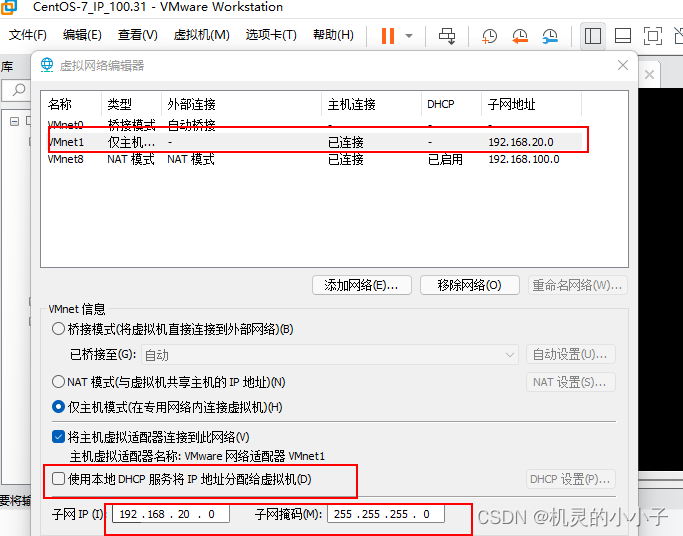This screenshot has height=536, width=683.
Task: Click the DHCP column header
Action: coord(451,104)
